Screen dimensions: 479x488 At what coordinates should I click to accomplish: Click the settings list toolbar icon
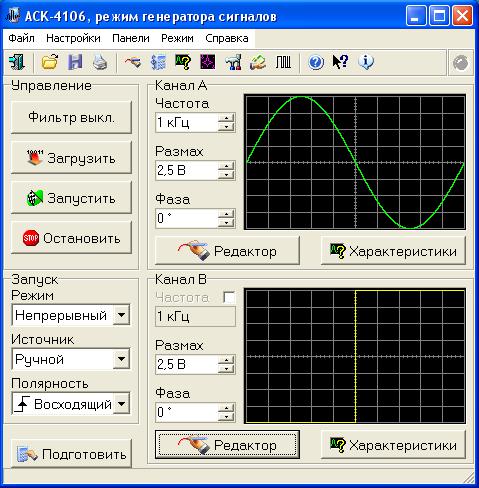pos(158,62)
